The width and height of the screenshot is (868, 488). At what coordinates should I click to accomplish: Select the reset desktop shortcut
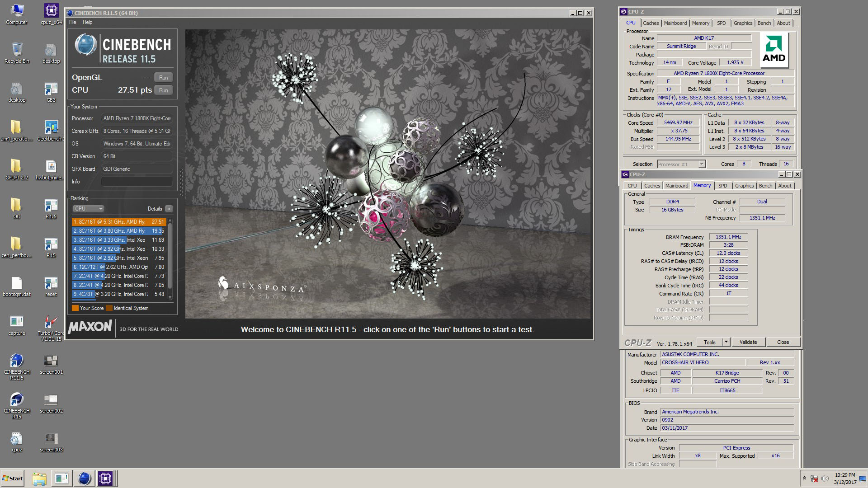[51, 286]
